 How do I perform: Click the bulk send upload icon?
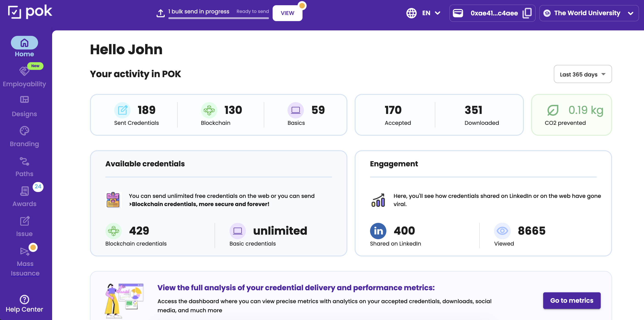[x=160, y=13]
